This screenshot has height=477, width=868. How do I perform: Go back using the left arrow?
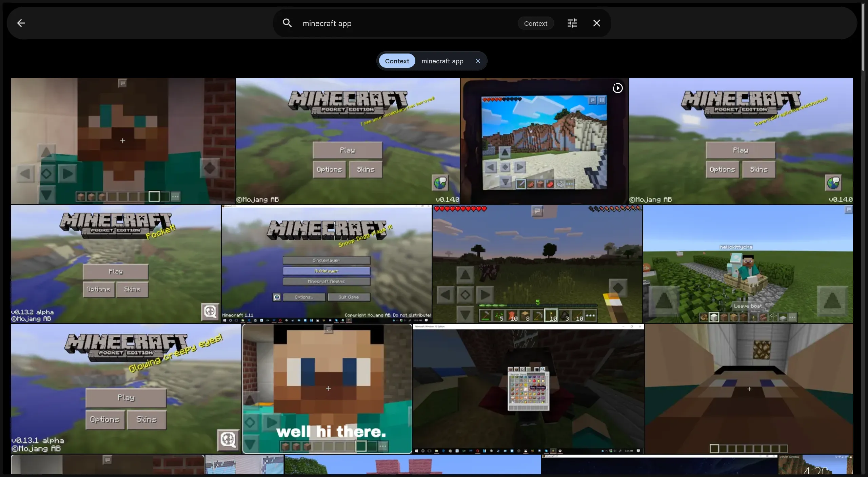pos(21,23)
